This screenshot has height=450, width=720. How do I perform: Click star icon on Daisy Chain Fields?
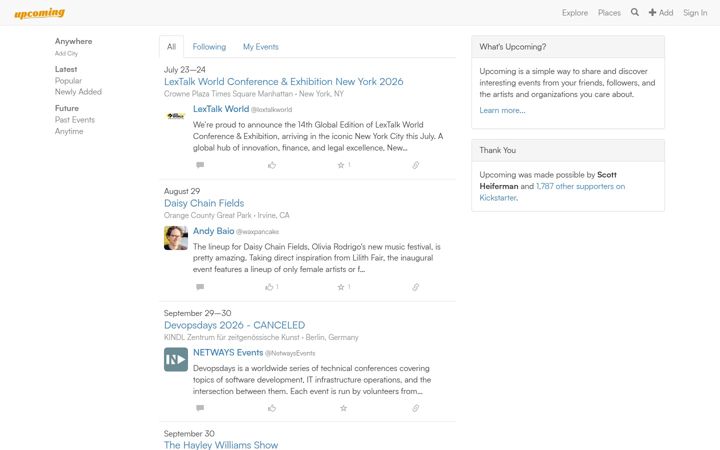click(x=341, y=287)
